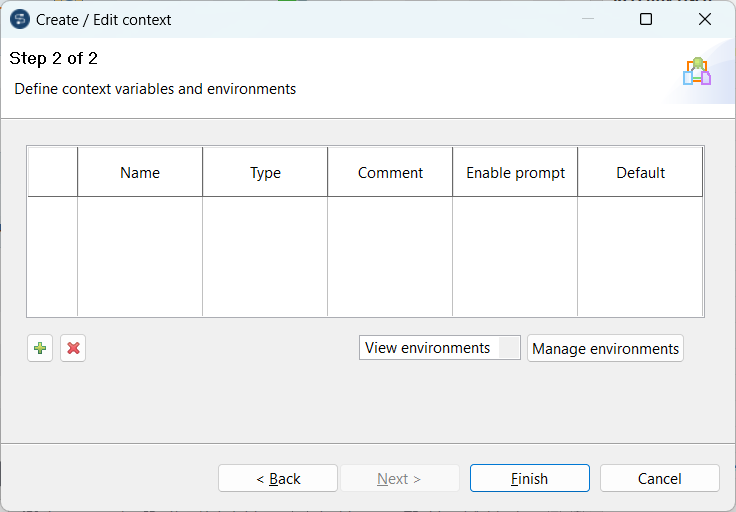The height and width of the screenshot is (512, 736).
Task: Click the blank corner header cell
Action: click(52, 172)
